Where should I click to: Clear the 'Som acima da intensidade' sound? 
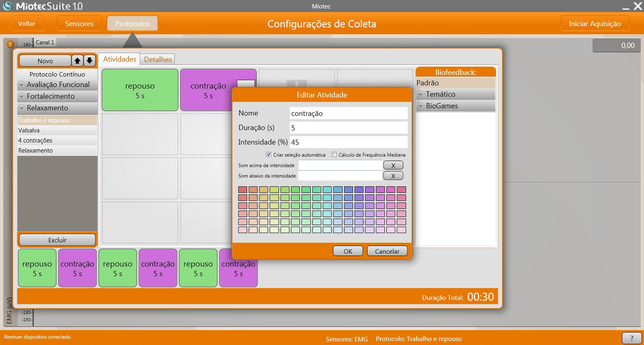click(393, 165)
